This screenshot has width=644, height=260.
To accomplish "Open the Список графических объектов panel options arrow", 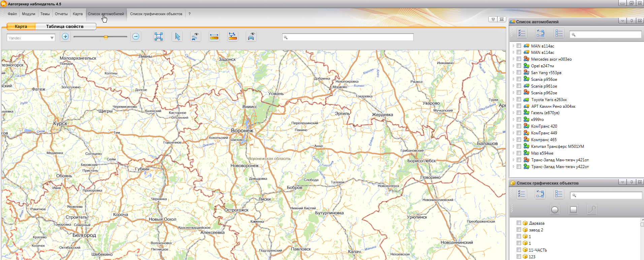I will [x=623, y=182].
